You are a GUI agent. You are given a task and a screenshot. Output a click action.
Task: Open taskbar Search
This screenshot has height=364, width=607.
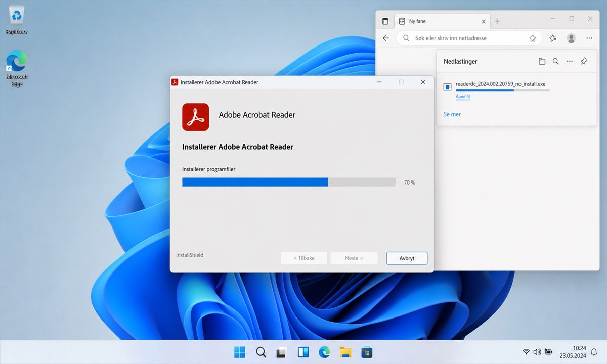(261, 352)
